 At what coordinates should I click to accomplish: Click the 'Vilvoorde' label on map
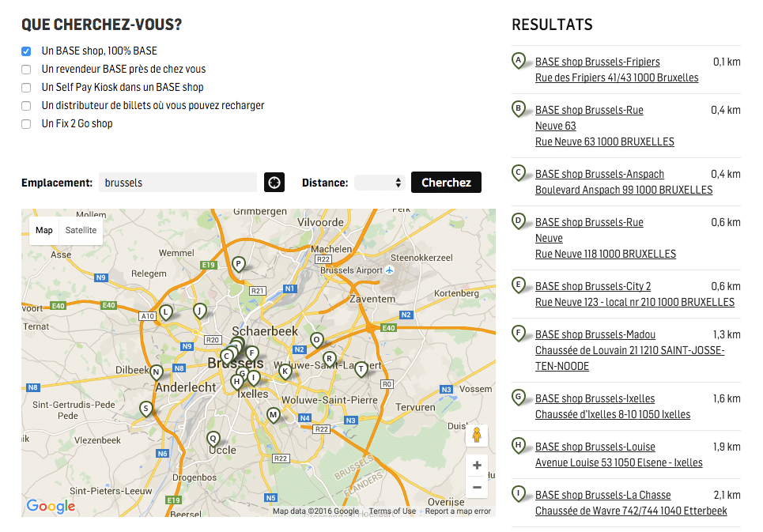[320, 222]
